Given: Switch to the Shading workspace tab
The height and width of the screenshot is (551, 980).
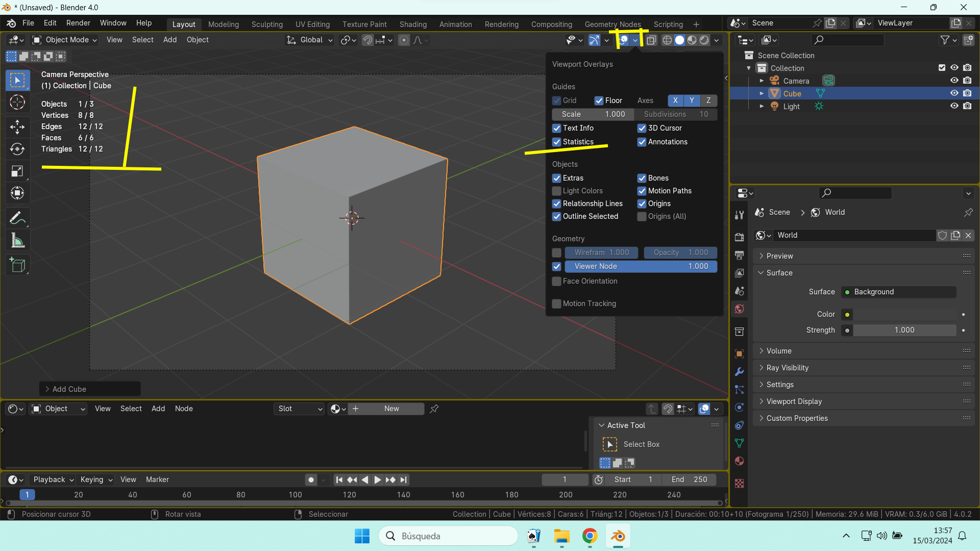Looking at the screenshot, I should [x=412, y=24].
